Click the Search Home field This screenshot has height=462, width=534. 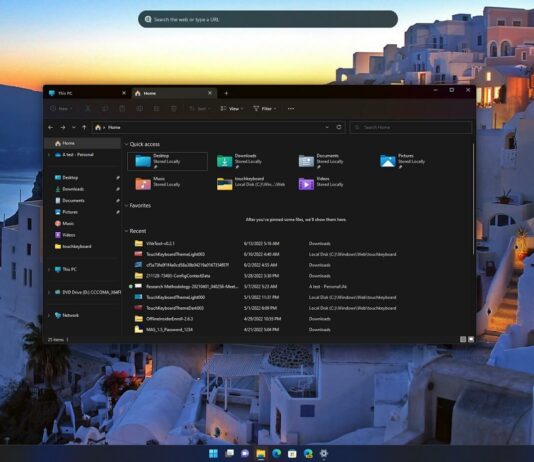coord(411,127)
